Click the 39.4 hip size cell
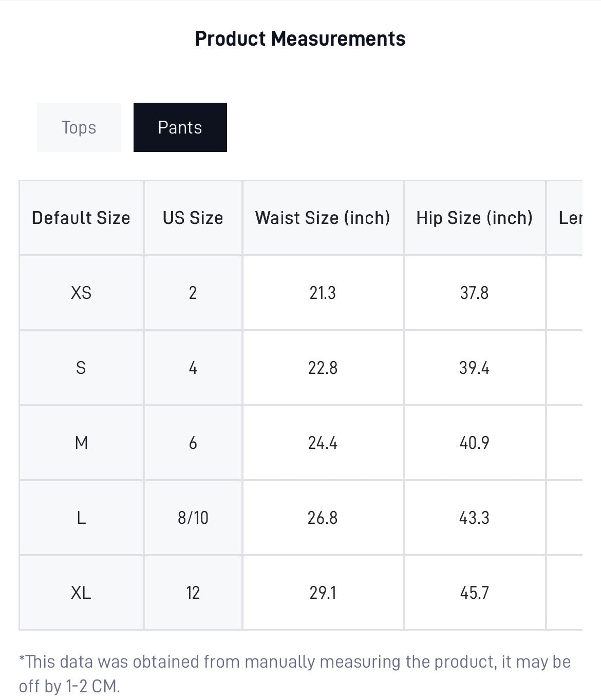The height and width of the screenshot is (700, 601). (x=475, y=368)
